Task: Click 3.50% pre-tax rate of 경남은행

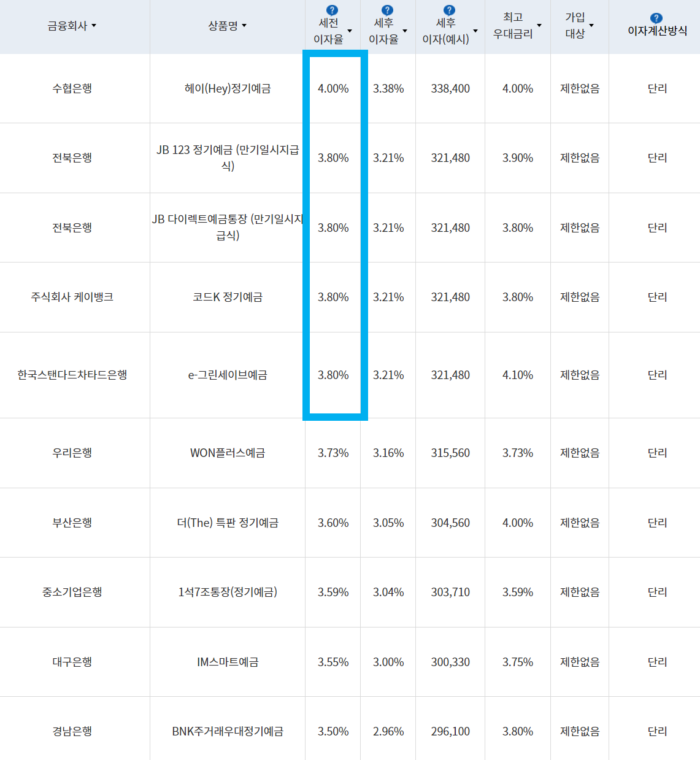Action: (x=333, y=731)
